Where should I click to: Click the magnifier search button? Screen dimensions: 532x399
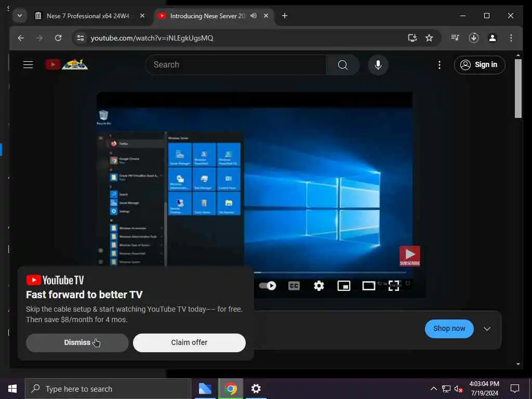point(343,65)
